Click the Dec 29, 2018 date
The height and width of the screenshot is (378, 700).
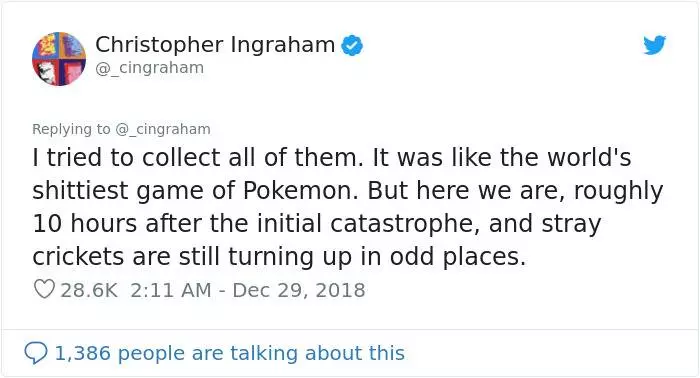[299, 291]
